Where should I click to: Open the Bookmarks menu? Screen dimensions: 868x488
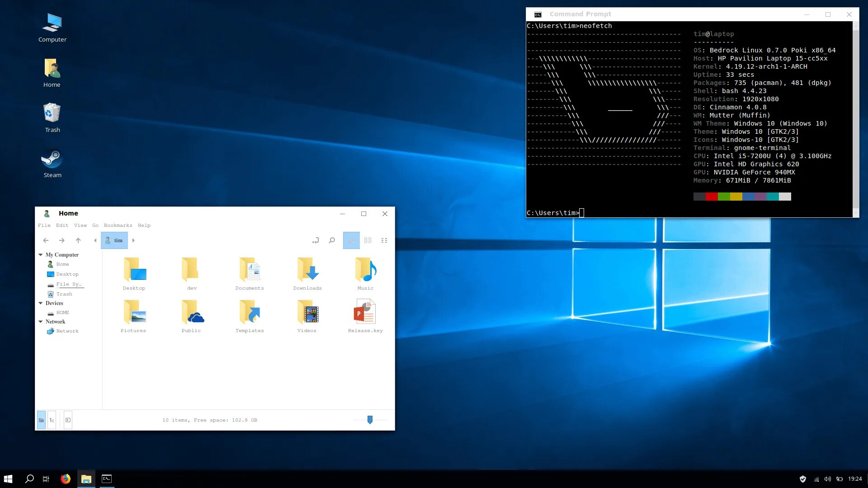118,225
